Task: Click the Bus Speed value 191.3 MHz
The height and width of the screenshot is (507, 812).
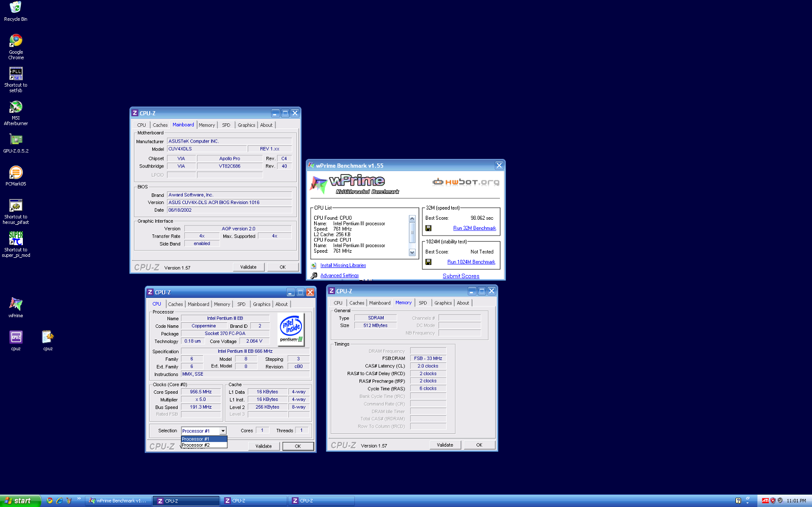Action: (201, 407)
